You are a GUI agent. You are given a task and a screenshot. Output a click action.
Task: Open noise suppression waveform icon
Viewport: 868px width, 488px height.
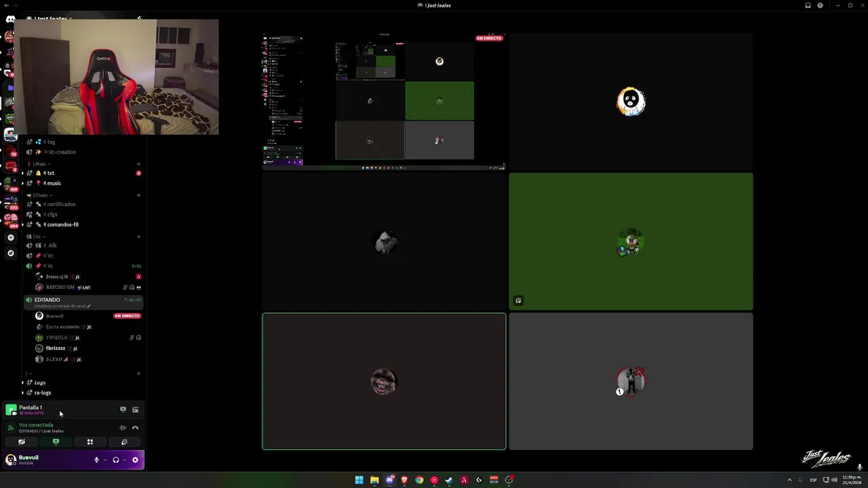tap(123, 428)
